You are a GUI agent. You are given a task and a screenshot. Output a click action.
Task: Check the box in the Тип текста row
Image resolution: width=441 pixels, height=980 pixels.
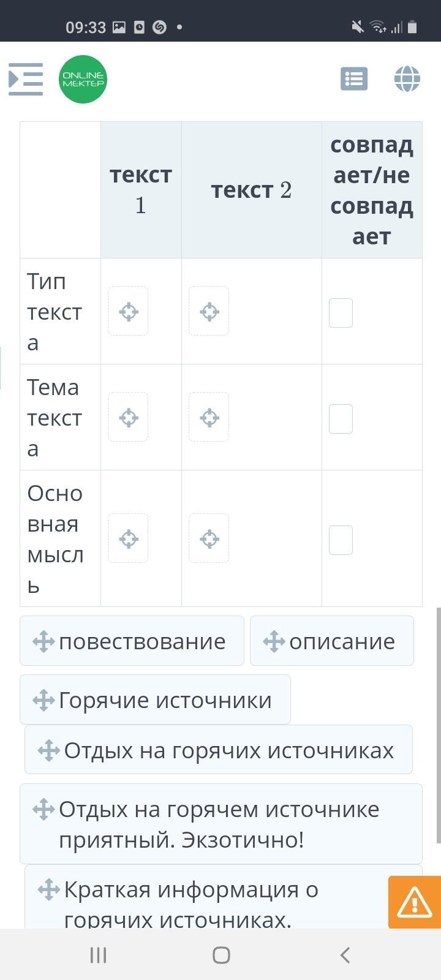point(341,312)
